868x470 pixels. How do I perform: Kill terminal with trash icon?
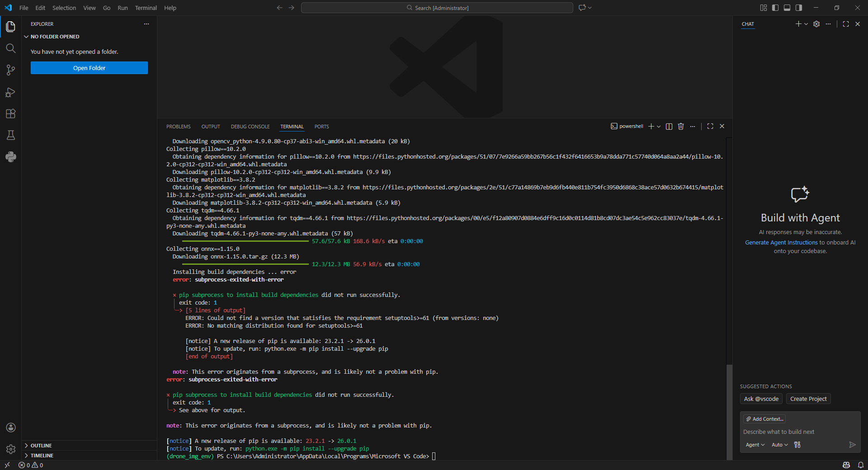(681, 127)
